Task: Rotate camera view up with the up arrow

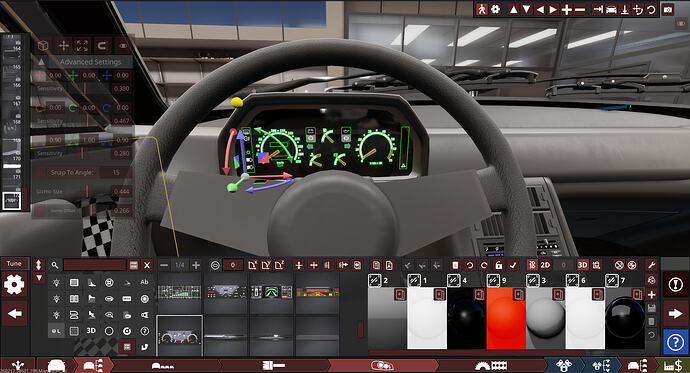Action: click(x=513, y=9)
